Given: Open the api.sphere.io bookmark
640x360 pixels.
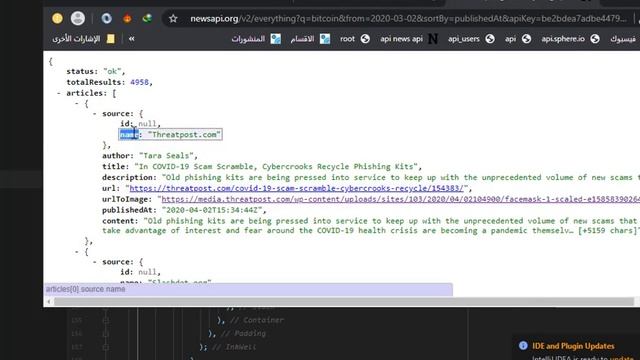Looking at the screenshot, I should coord(563,39).
